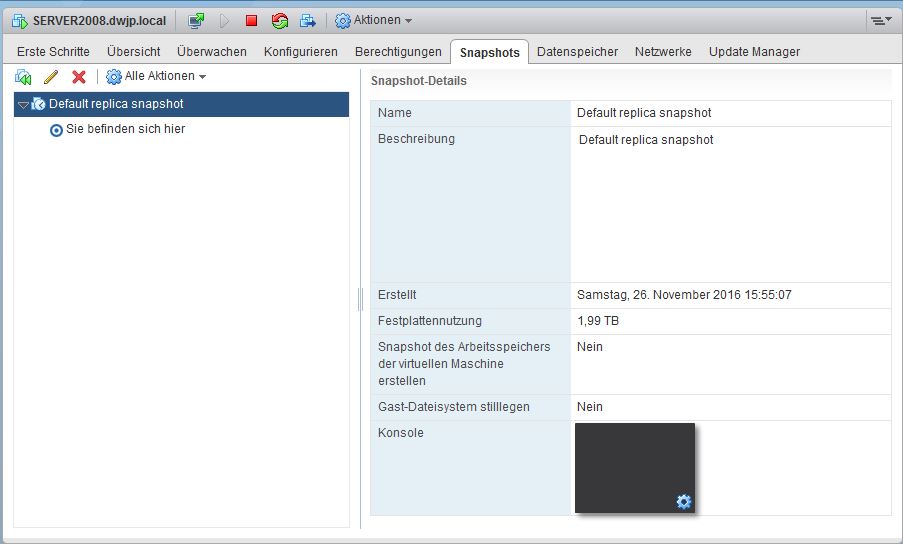Click the red power off button
Screen dimensions: 903x544
click(x=252, y=20)
